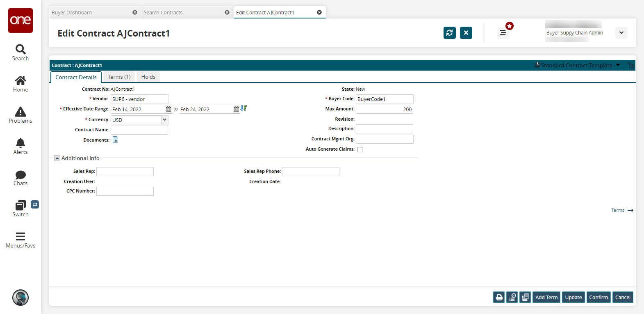Click the Vendor input field
The height and width of the screenshot is (314, 644).
(x=139, y=99)
